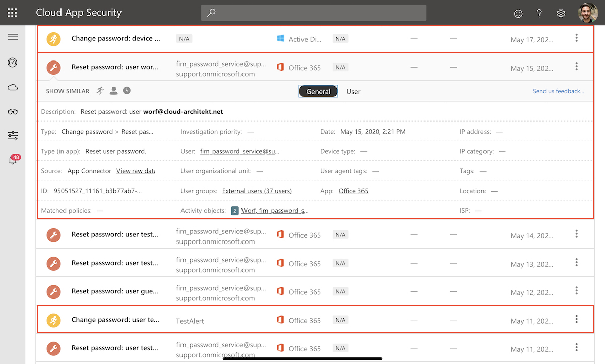Click the 'May 13, 202...' date cell
Screen dimensions: 605x364
(x=532, y=264)
